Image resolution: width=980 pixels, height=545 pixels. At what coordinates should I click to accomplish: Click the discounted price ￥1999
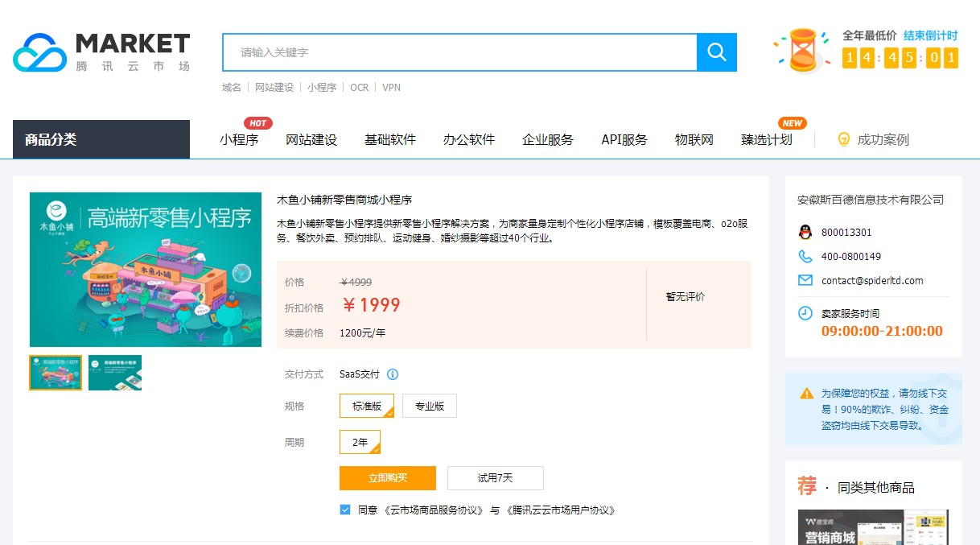370,305
